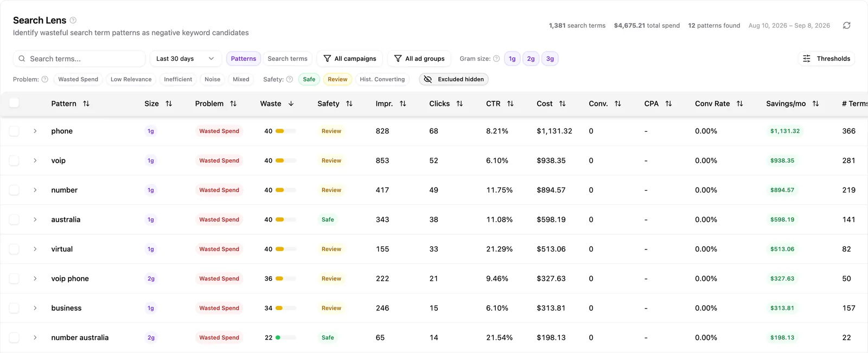Click the waste score bar in voip phone row
The image size is (868, 353).
(286, 279)
